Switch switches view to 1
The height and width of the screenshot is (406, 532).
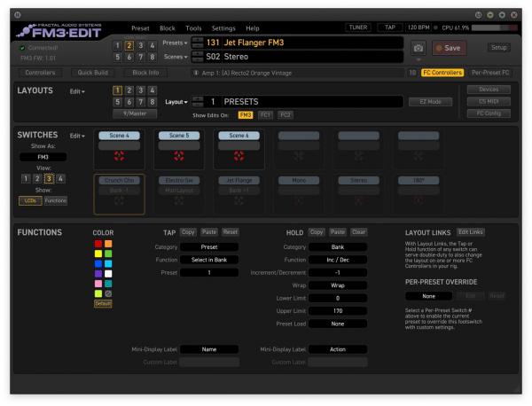coord(26,179)
